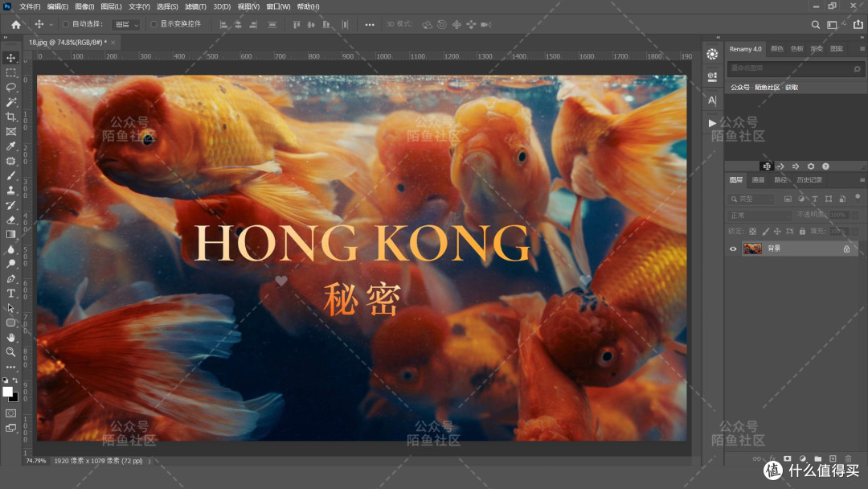
Task: Open the 图层 auto-select target dropdown
Action: click(125, 24)
